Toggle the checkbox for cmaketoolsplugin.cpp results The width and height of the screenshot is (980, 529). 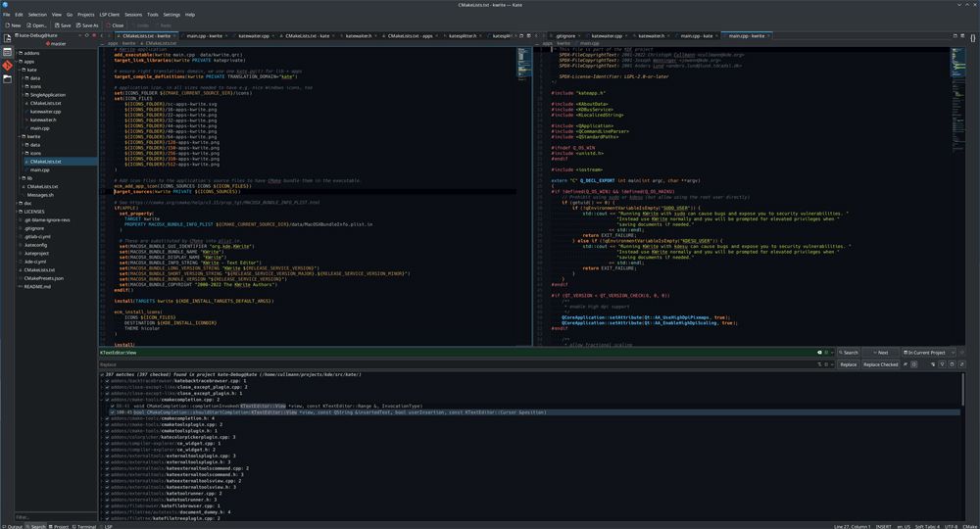[107, 425]
